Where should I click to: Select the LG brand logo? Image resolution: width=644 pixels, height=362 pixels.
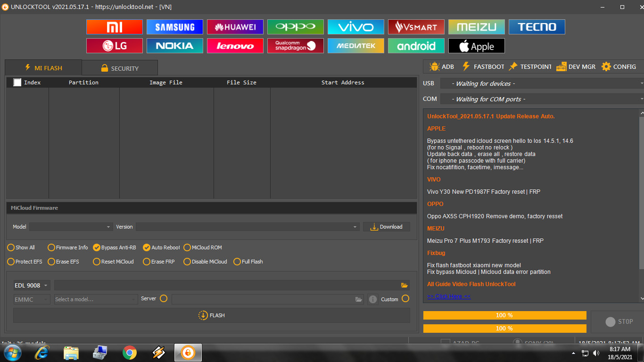[115, 46]
